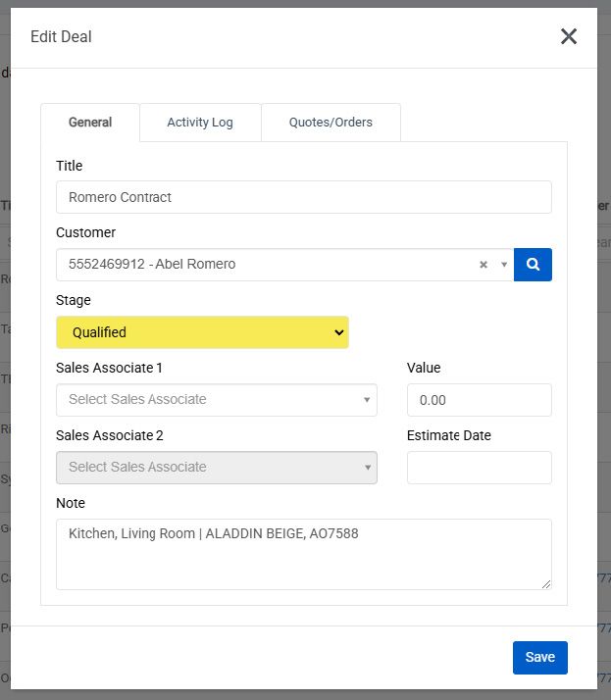Image resolution: width=611 pixels, height=700 pixels.
Task: Open the Activity Log tab
Action: click(200, 123)
